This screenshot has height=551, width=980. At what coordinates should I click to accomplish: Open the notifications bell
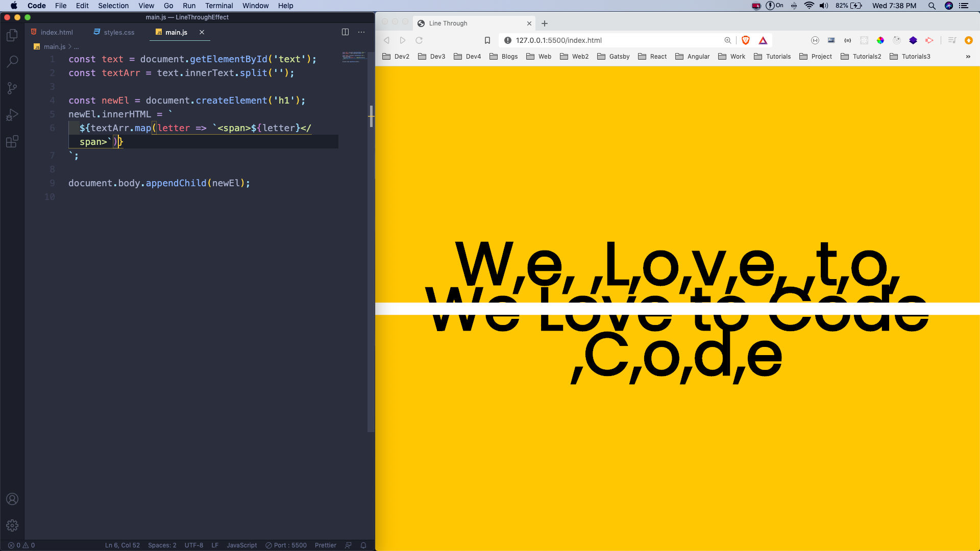point(363,545)
